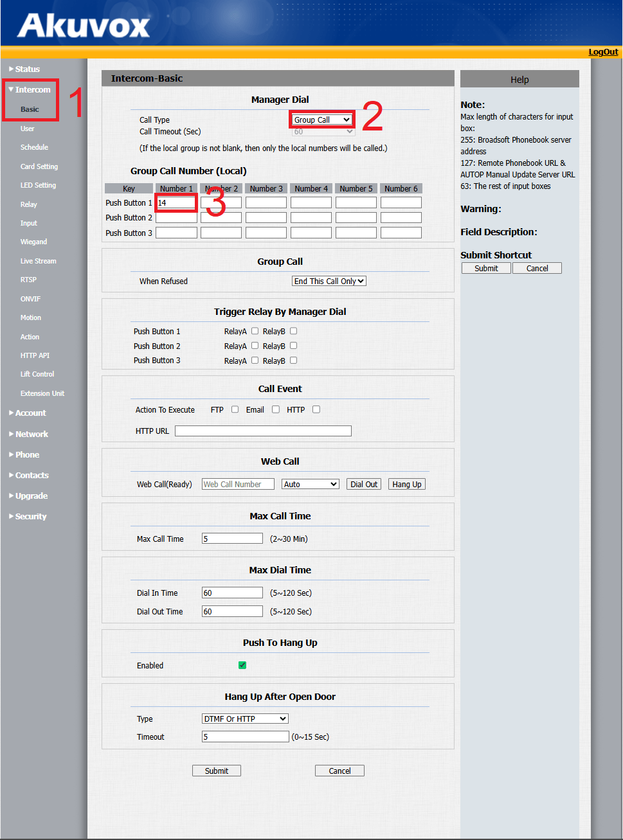Check RelayB for Push Button 3

tap(293, 360)
